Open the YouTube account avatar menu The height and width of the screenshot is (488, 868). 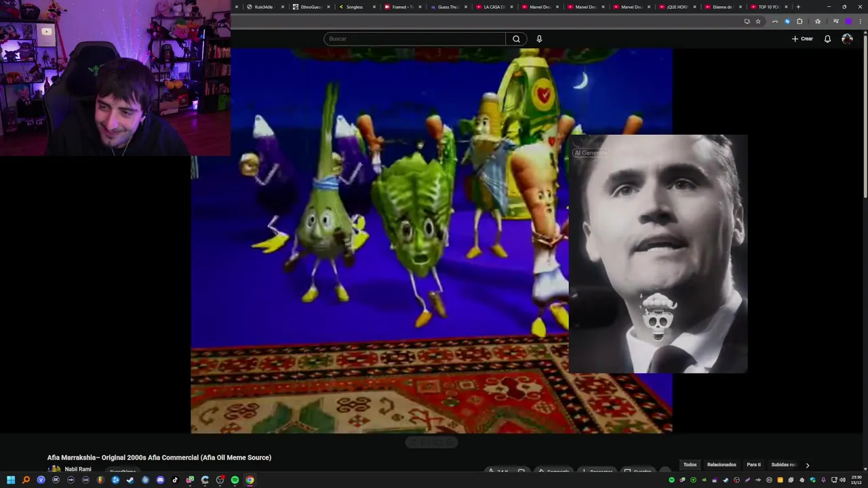point(847,39)
